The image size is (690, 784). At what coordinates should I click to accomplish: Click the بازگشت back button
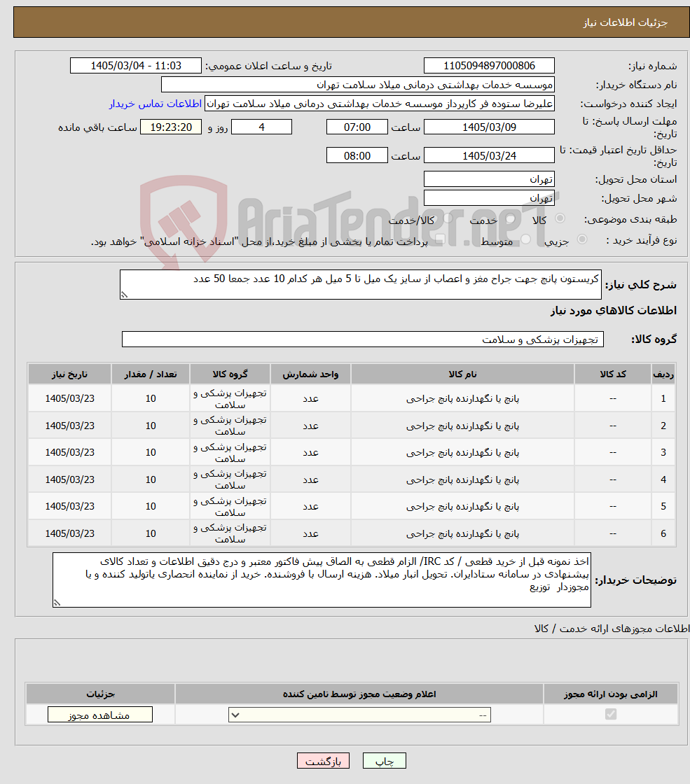pos(323,760)
